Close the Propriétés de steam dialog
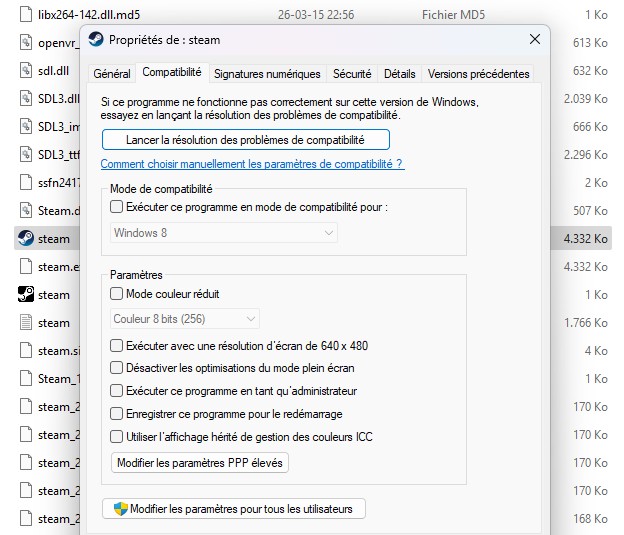624x535 pixels. tap(536, 40)
